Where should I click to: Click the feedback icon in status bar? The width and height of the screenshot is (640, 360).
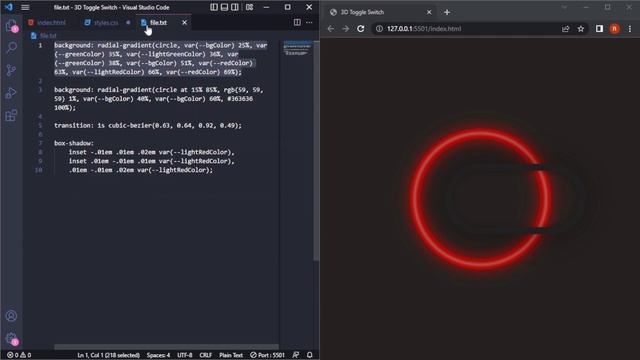(296, 355)
